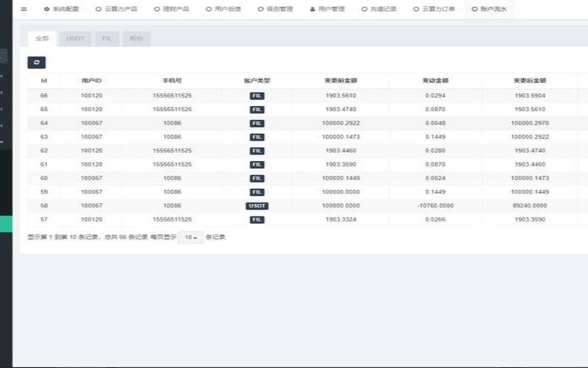Image resolution: width=588 pixels, height=368 pixels.
Task: Open the 云算力订单 tab
Action: 434,9
